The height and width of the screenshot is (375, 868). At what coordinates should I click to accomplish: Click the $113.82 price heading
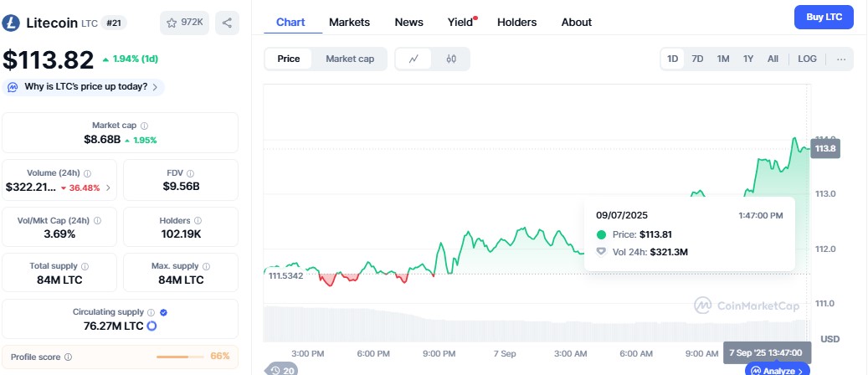click(x=49, y=59)
